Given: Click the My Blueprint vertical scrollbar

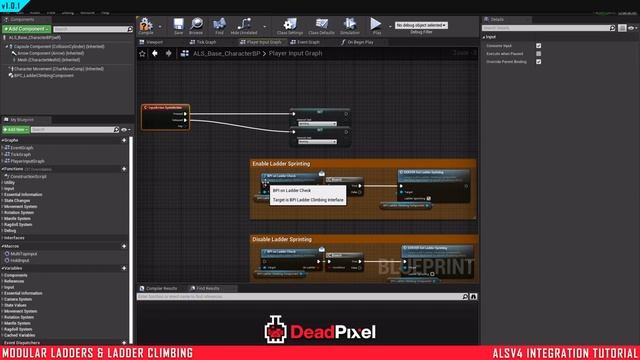Looking at the screenshot, I should [131, 241].
